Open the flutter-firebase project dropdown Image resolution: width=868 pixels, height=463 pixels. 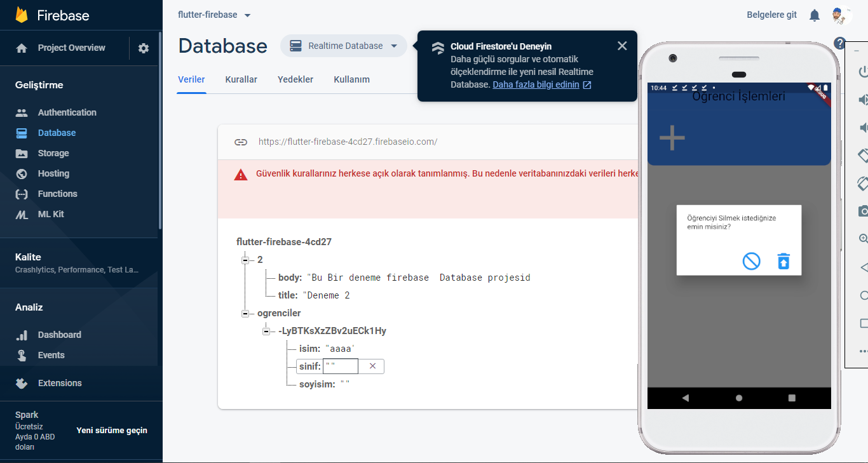(214, 15)
